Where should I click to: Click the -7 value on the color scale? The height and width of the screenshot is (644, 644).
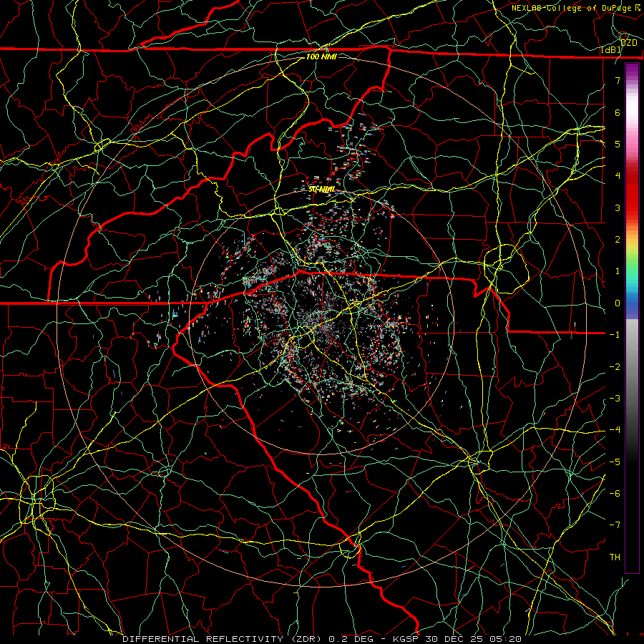[x=615, y=525]
